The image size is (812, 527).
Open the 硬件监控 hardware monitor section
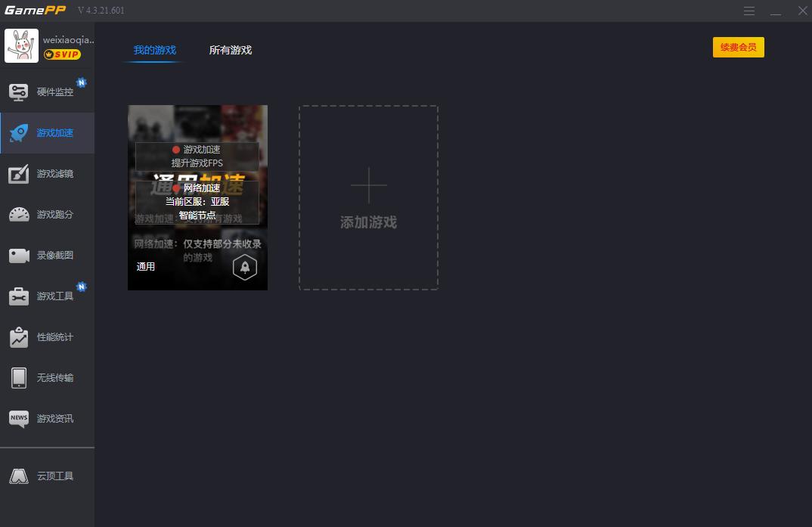pyautogui.click(x=47, y=92)
